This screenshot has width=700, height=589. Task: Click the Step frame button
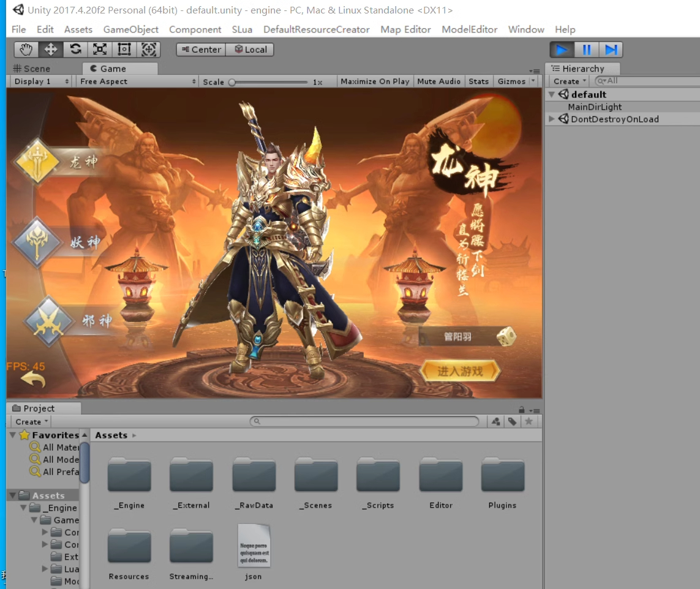click(611, 50)
